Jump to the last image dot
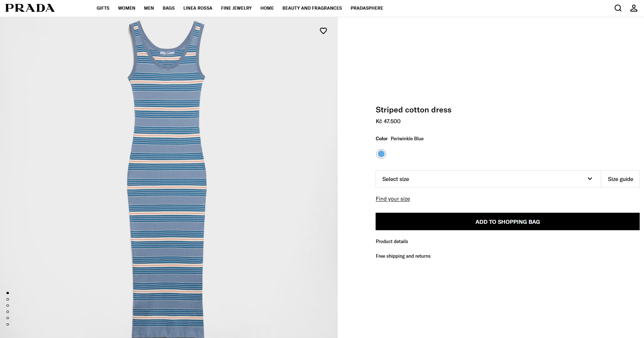Viewport: 644px width, 338px height. [8, 324]
